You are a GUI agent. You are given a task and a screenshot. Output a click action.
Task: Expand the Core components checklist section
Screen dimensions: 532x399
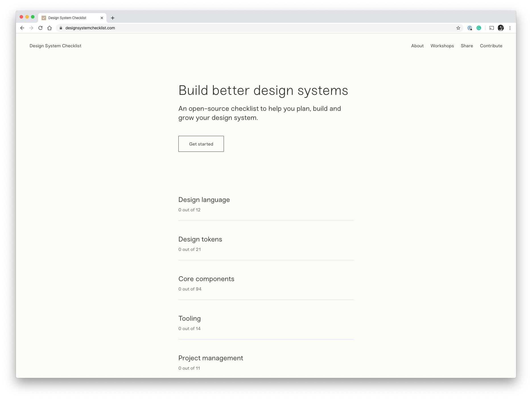coord(206,279)
